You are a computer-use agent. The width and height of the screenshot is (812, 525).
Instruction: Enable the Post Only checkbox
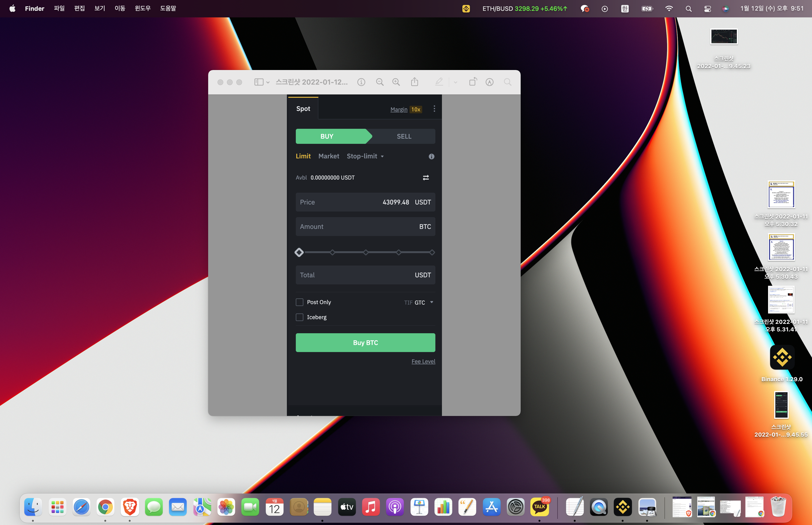point(300,302)
